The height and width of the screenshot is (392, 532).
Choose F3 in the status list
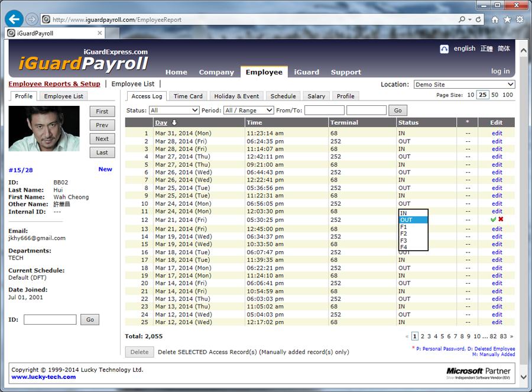click(x=413, y=240)
